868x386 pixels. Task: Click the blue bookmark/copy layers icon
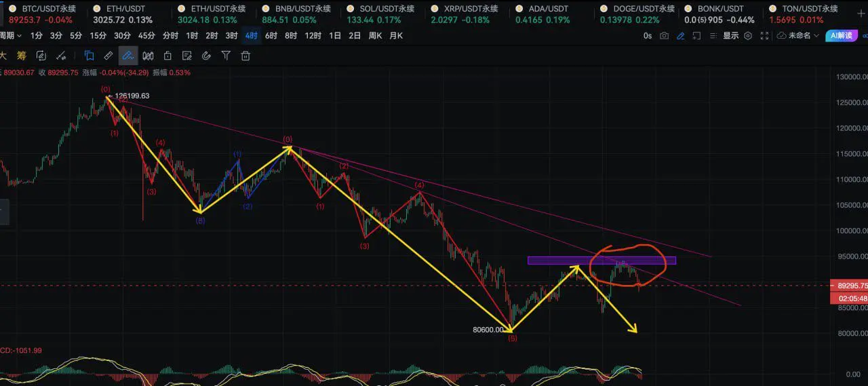coord(89,56)
